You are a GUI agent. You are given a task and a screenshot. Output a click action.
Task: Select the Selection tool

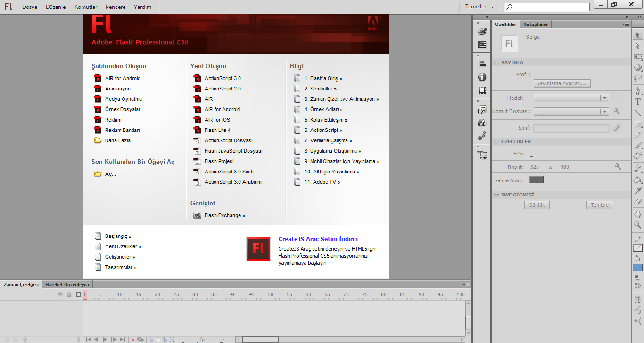point(638,35)
